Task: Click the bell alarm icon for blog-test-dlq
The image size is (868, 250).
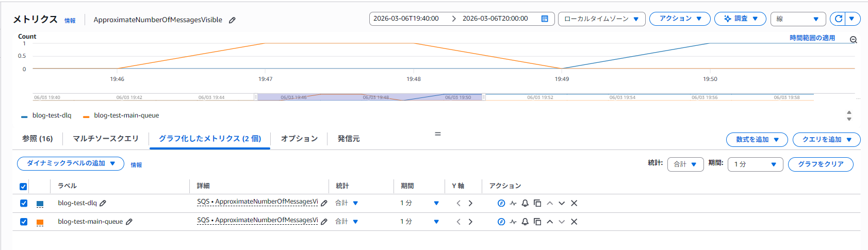Action: [x=525, y=203]
